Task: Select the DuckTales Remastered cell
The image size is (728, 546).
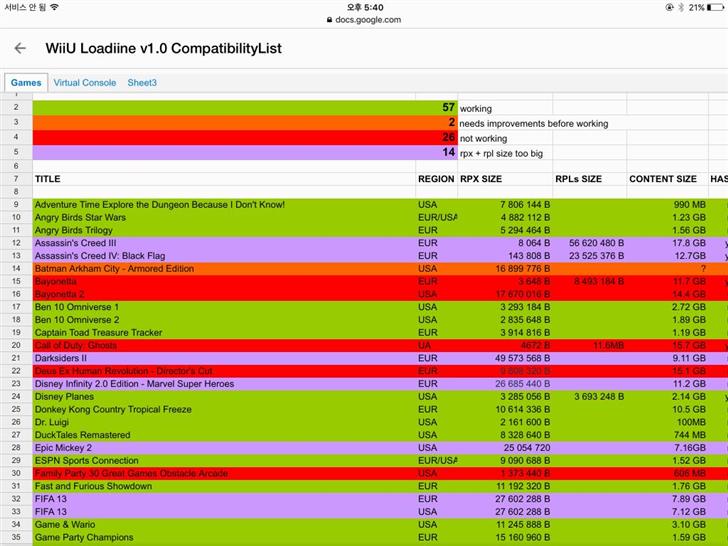Action: [224, 435]
